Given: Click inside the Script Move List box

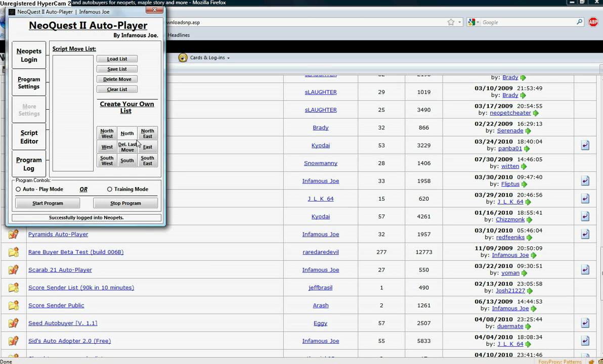Looking at the screenshot, I should click(73, 113).
